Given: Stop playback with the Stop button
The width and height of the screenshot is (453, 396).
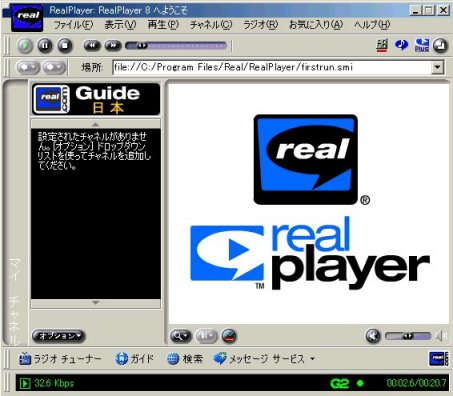Looking at the screenshot, I should 65,46.
